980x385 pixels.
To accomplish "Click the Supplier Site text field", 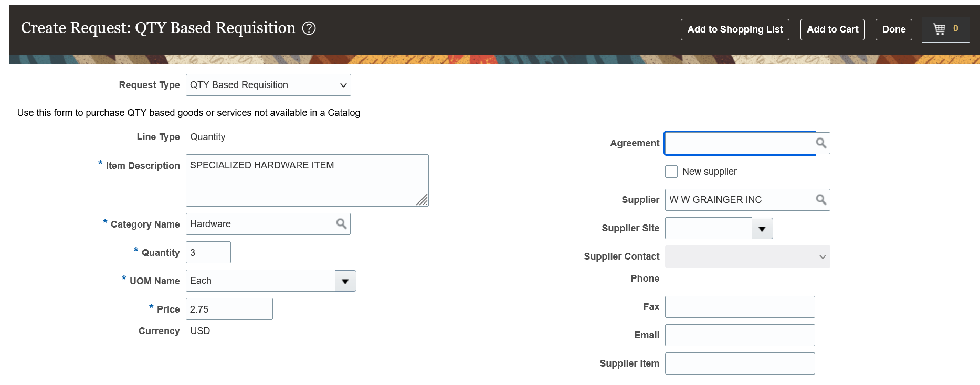I will [708, 228].
